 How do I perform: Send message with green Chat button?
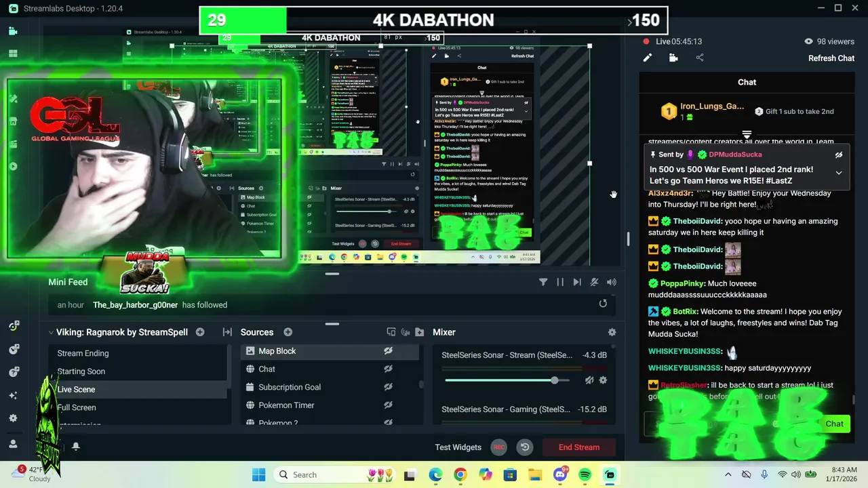834,424
